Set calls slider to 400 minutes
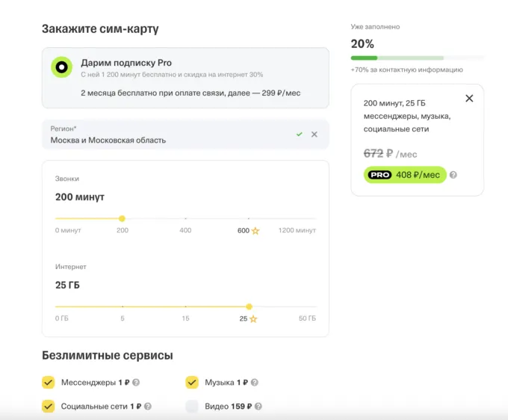 pos(185,219)
